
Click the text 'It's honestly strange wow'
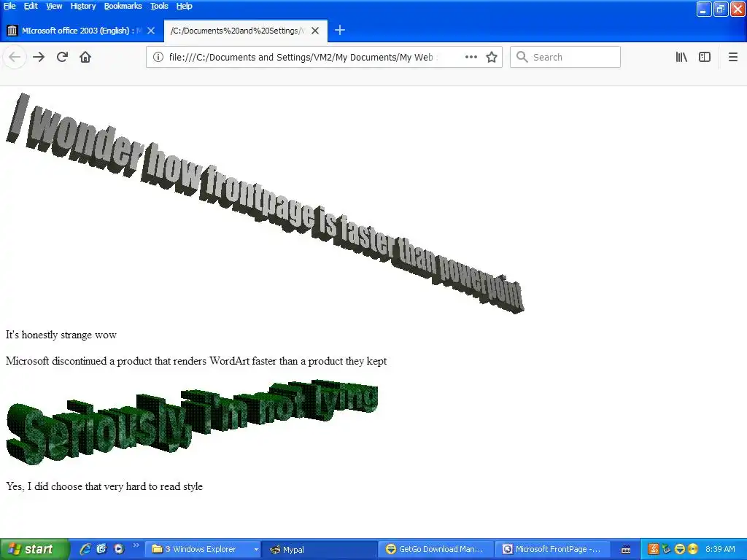tap(61, 335)
